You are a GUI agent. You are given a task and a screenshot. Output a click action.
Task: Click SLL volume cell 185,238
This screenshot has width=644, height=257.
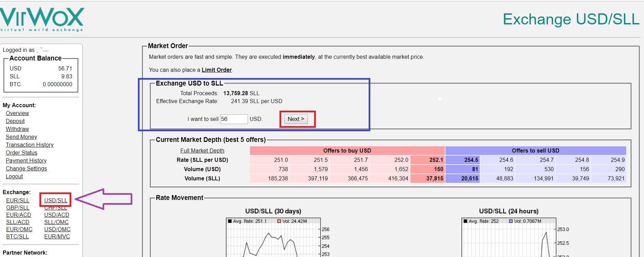tap(270, 178)
